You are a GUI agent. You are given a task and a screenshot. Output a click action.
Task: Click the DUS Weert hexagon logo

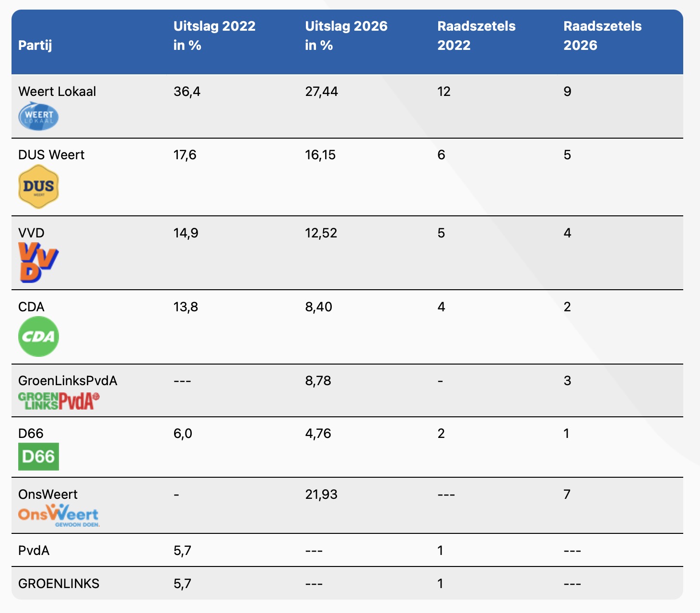(x=38, y=187)
